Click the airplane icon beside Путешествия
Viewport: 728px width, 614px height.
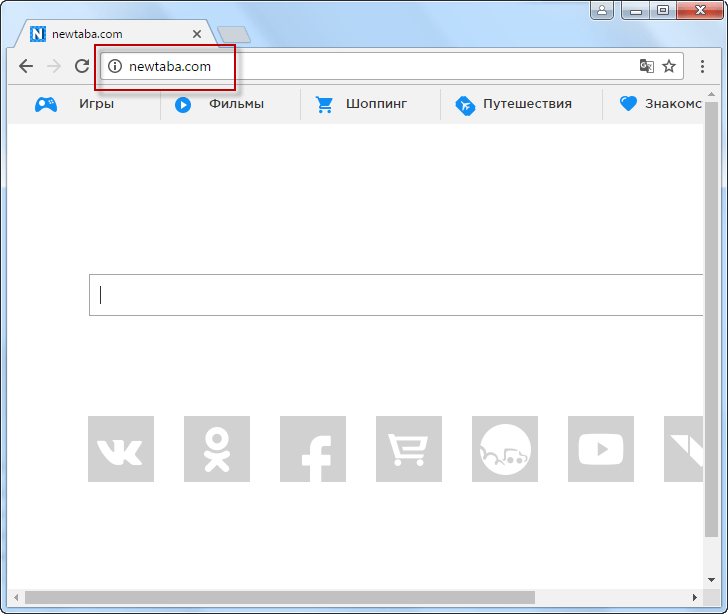coord(465,105)
